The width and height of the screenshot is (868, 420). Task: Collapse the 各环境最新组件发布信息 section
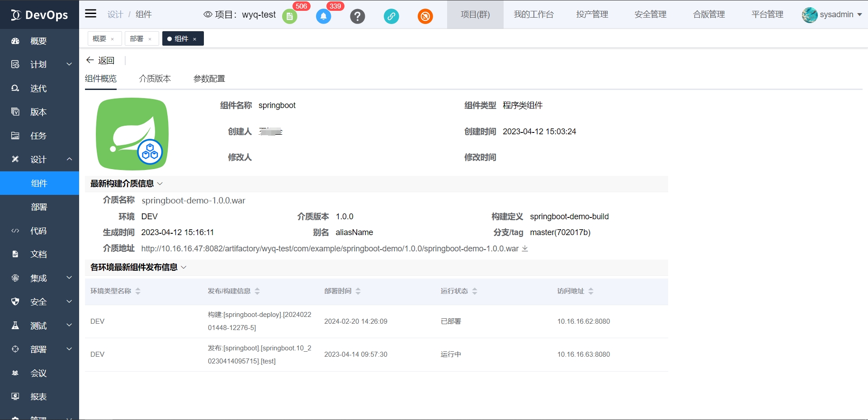(184, 267)
